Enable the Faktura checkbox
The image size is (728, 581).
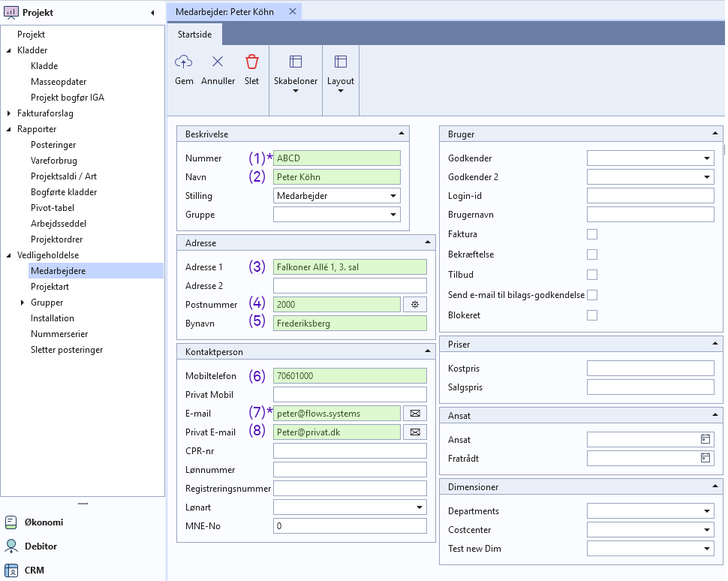pyautogui.click(x=592, y=234)
